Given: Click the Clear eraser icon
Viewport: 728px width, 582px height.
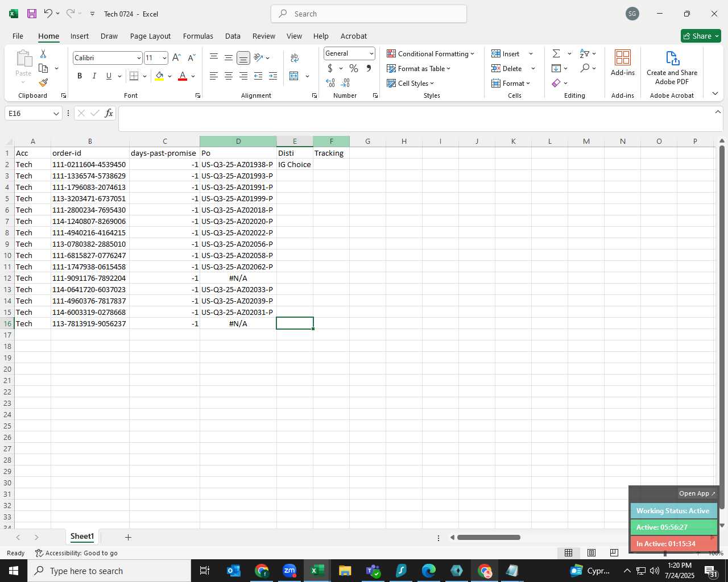Looking at the screenshot, I should coord(556,83).
